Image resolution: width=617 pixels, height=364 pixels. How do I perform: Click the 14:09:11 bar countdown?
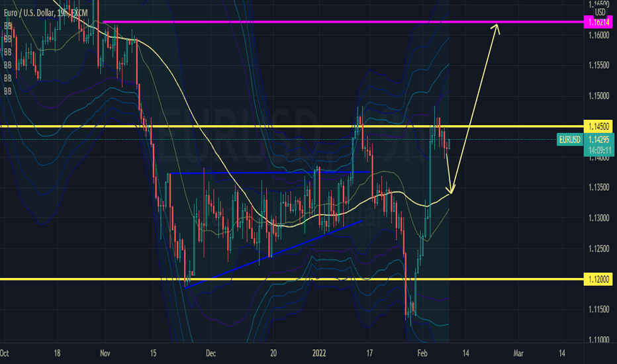pos(599,150)
